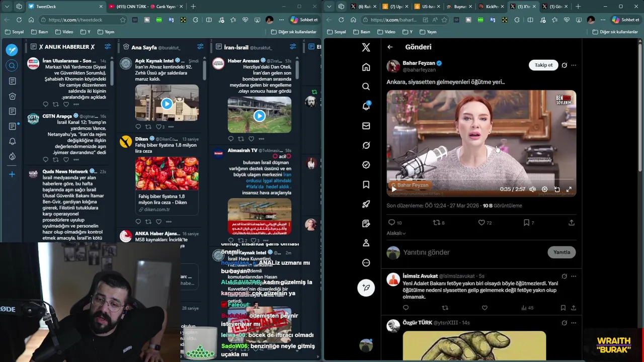Open Bahar Feyzan profile name link
This screenshot has height=362, width=644.
(419, 63)
